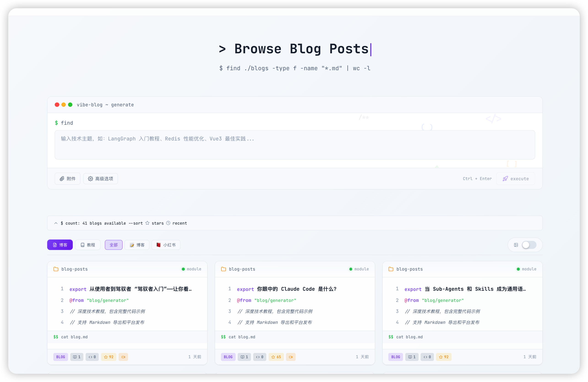Click BLOG badge on Claude Code card
This screenshot has width=588, height=382.
(x=228, y=357)
